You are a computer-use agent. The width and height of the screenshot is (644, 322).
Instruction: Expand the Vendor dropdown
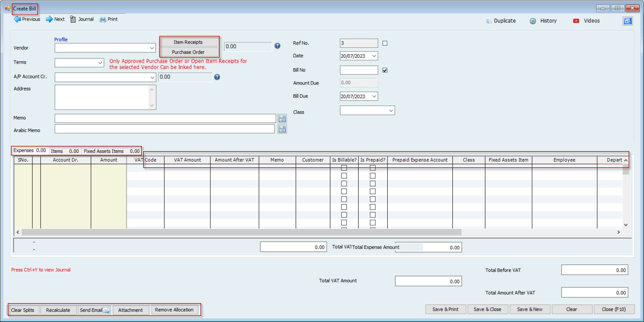tap(152, 48)
